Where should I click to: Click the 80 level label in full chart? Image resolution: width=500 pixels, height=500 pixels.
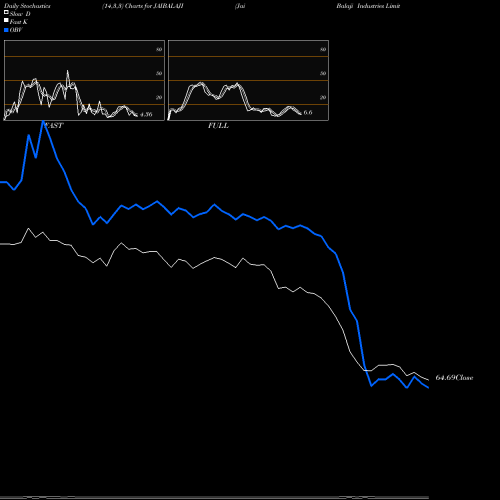pyautogui.click(x=323, y=49)
